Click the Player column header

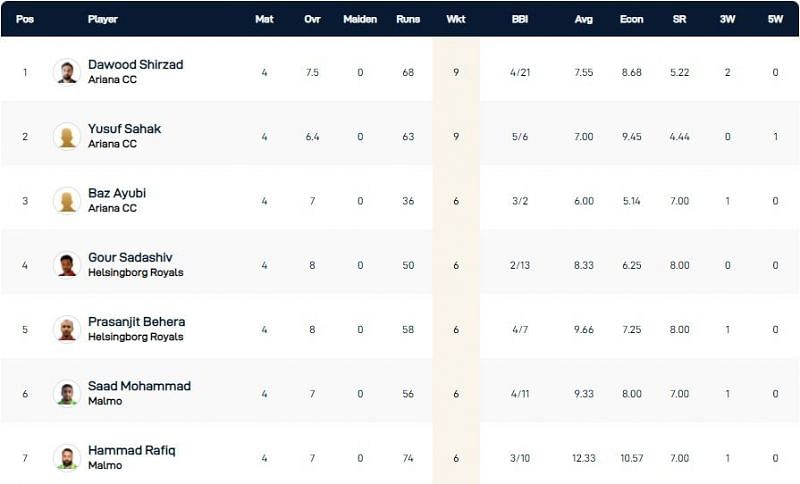102,19
